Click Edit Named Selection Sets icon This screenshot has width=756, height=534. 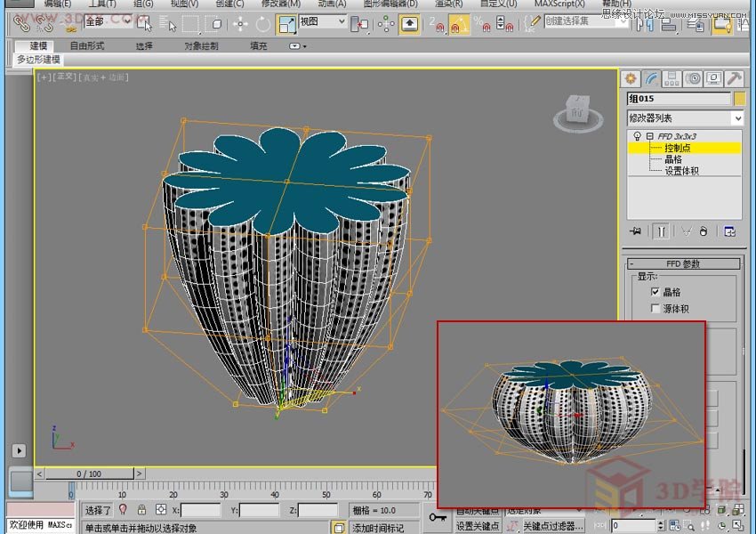532,22
